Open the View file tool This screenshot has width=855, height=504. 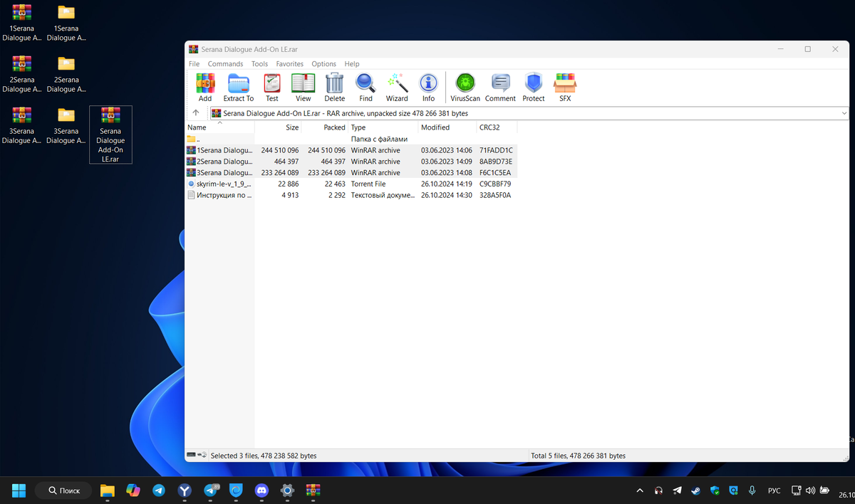[x=304, y=87]
